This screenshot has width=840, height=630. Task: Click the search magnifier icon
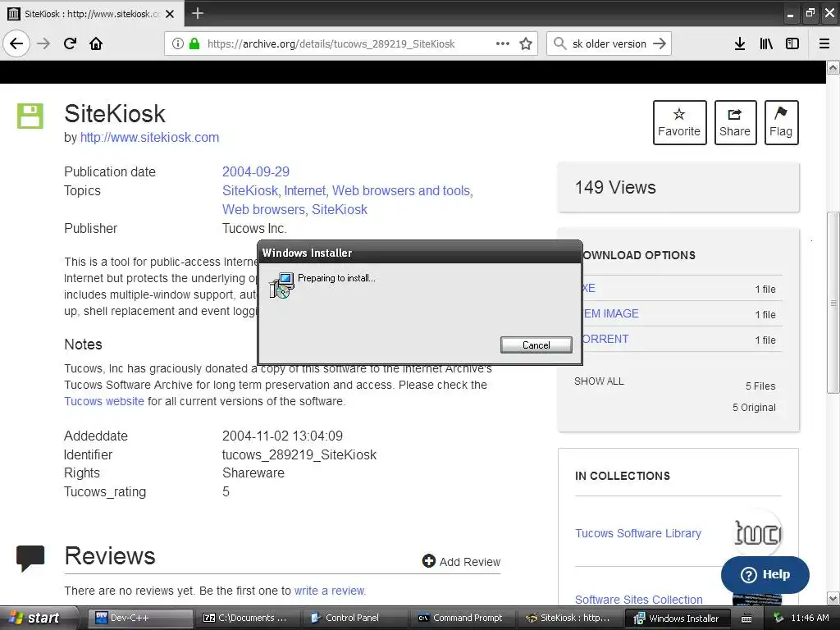pyautogui.click(x=559, y=43)
